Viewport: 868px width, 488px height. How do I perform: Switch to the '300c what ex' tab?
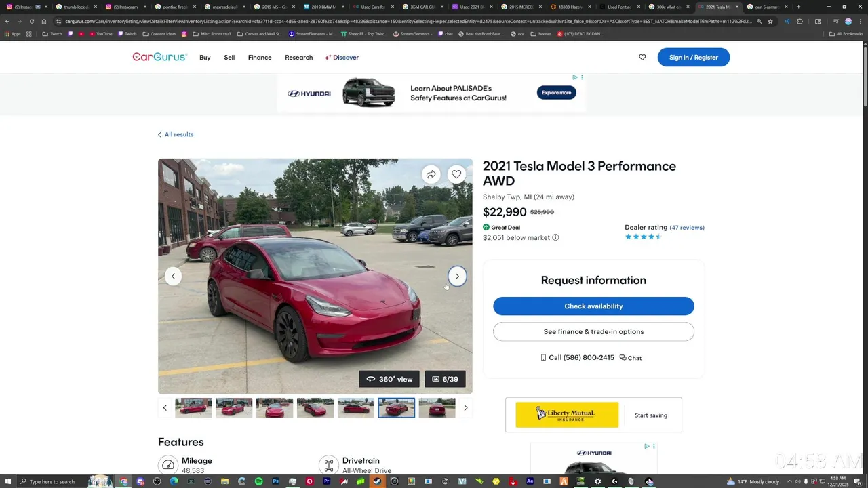click(x=668, y=7)
